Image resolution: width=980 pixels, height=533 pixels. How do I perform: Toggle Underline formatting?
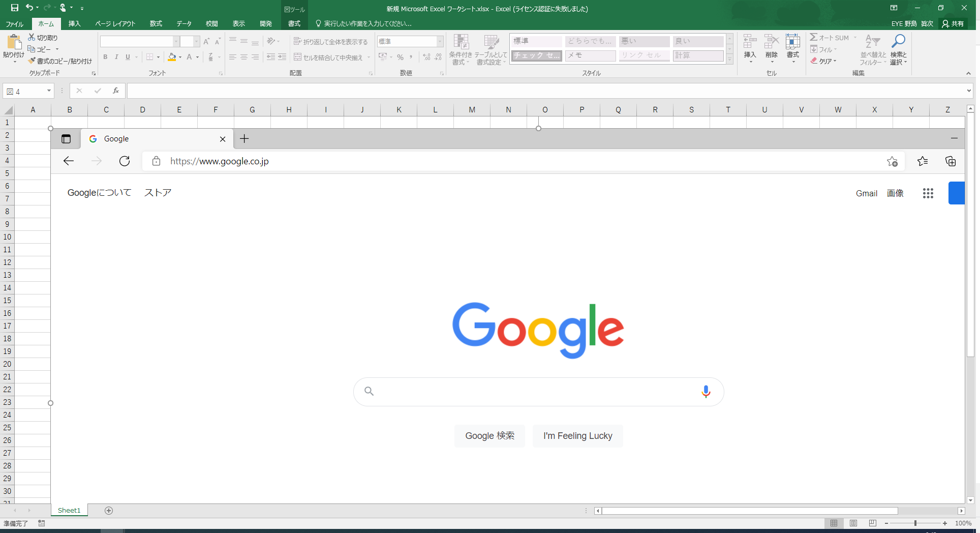128,57
